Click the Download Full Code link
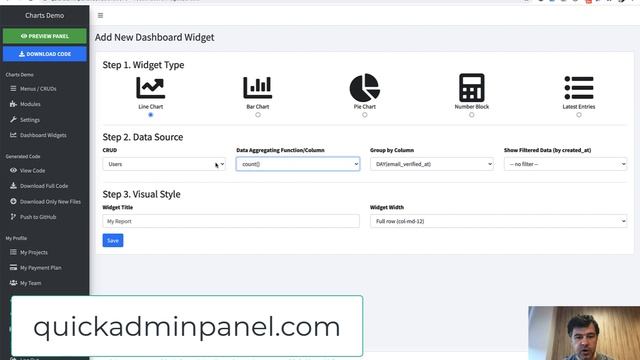Image resolution: width=640 pixels, height=360 pixels. (x=44, y=186)
